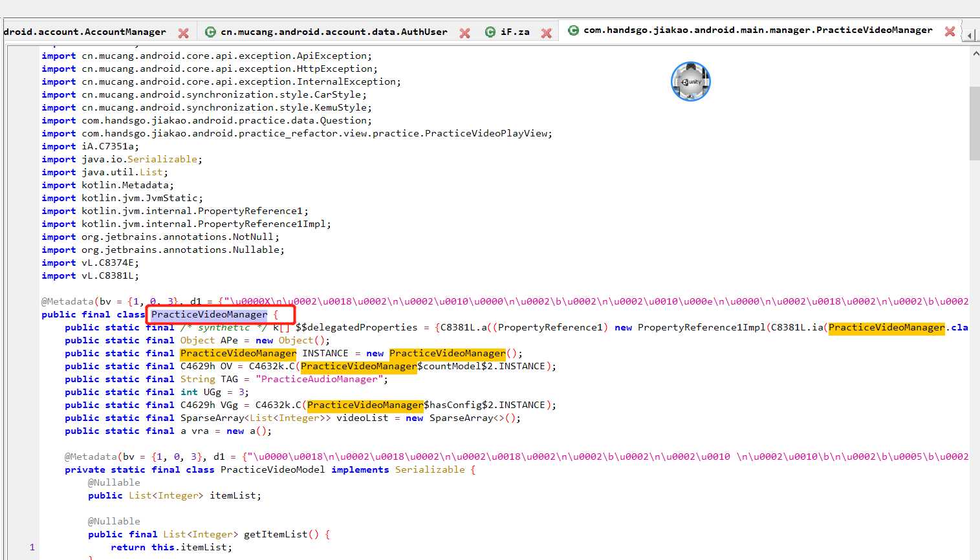The width and height of the screenshot is (980, 560).
Task: Click the vertical scrollbar up arrow
Action: click(x=975, y=54)
